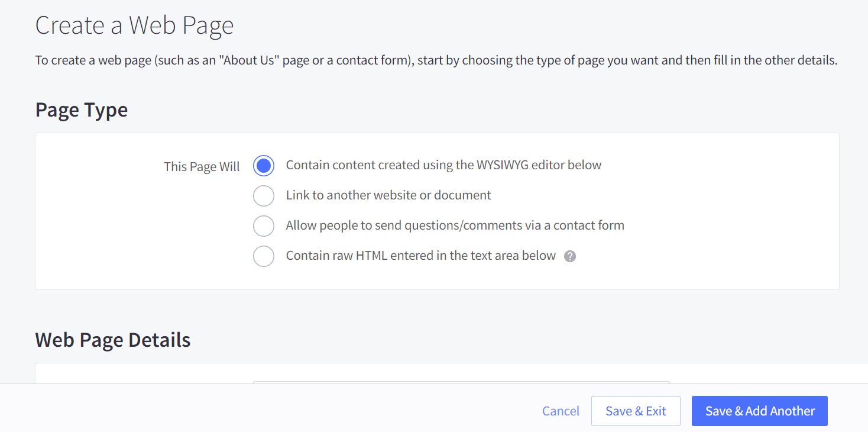Click the 'This Page Will' field label
This screenshot has width=868, height=432.
pos(202,166)
